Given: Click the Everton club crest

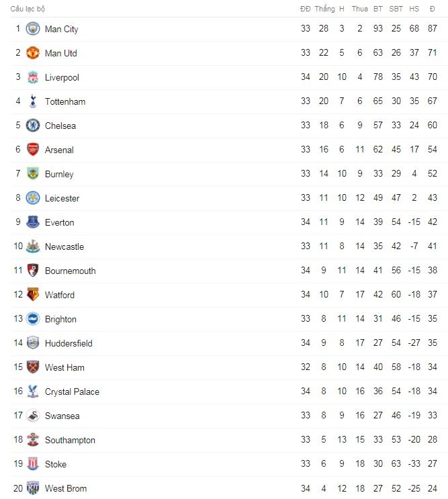Looking at the screenshot, I should (x=33, y=222).
